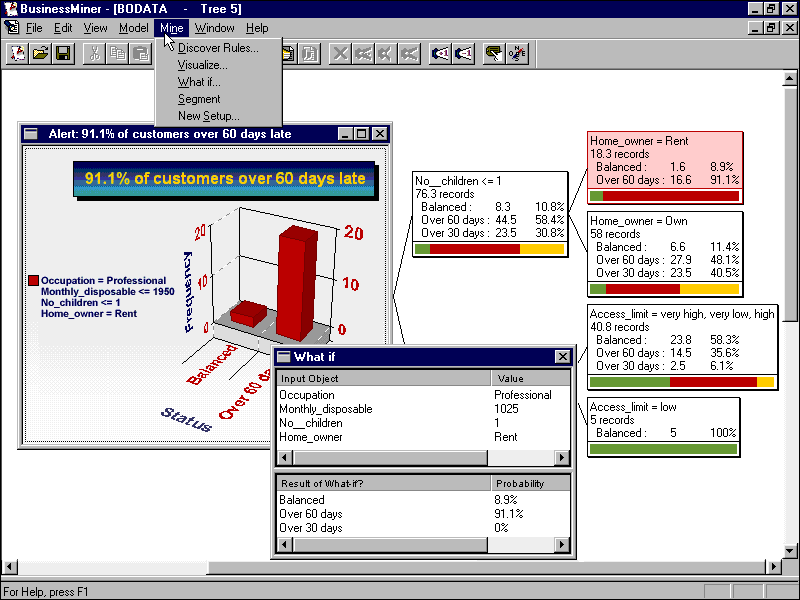Screen dimensions: 800x600
Task: Save using the floppy disk icon
Action: click(x=63, y=54)
